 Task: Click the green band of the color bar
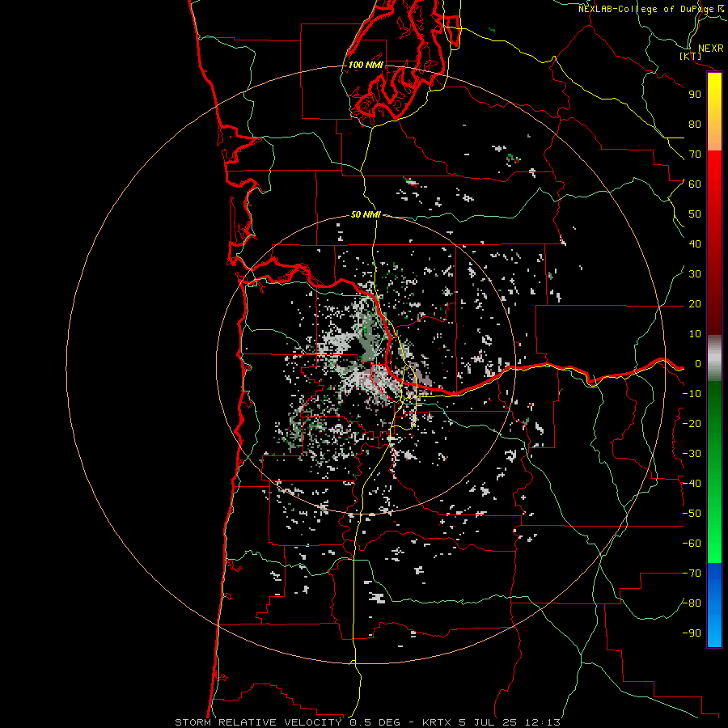(714, 472)
